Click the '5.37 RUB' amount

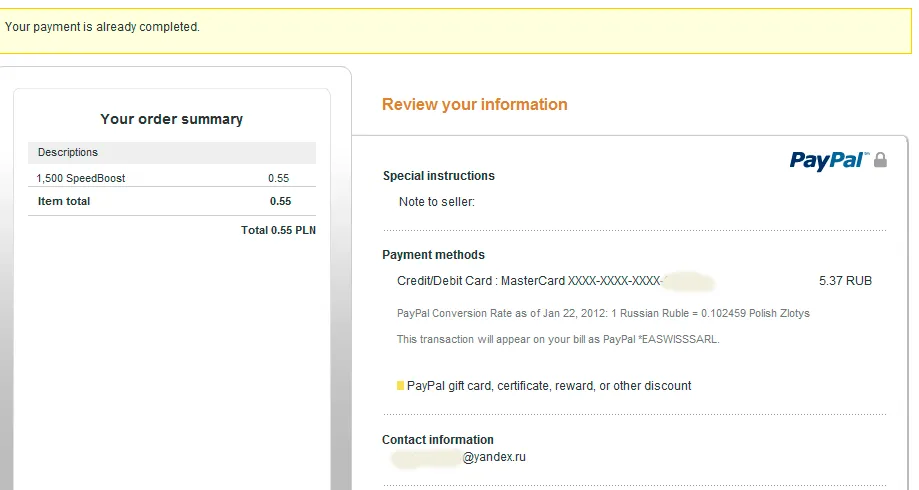tap(845, 281)
